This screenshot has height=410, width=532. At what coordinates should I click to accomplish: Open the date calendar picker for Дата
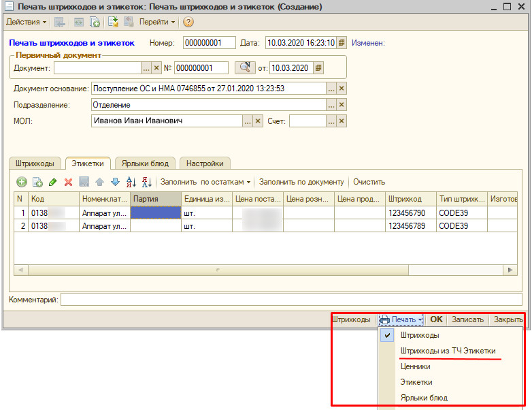tap(342, 43)
